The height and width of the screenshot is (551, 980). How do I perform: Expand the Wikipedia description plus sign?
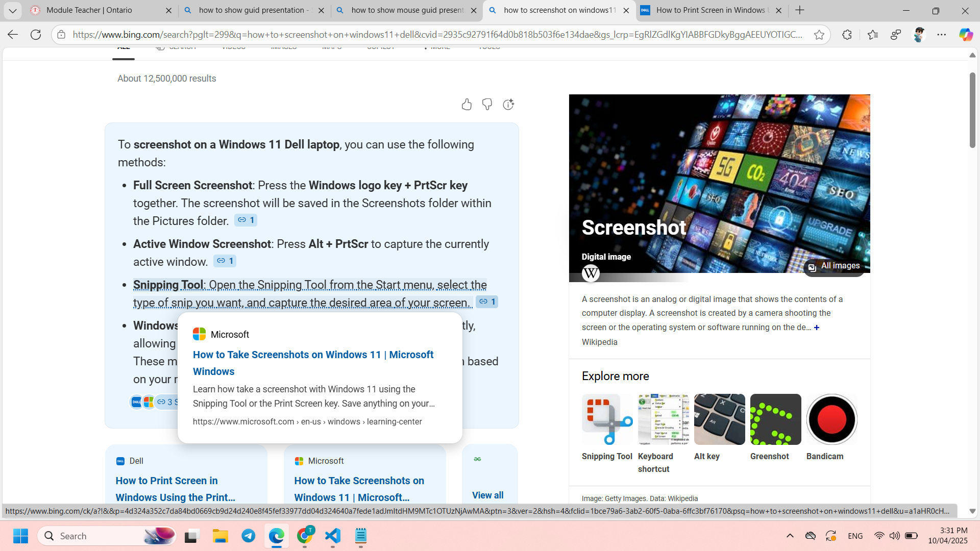point(817,328)
